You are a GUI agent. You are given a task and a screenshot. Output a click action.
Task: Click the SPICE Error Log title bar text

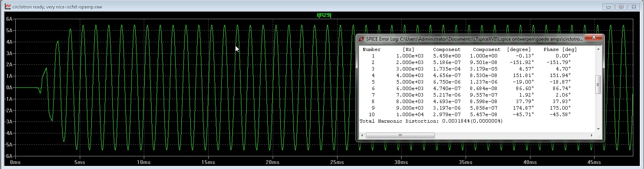474,39
